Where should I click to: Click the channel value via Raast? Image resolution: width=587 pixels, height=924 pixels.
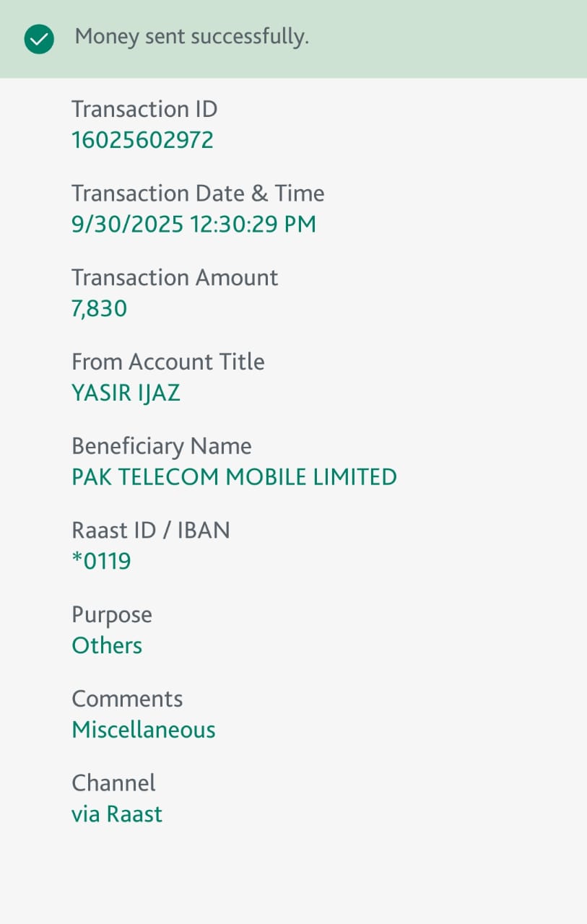coord(117,814)
